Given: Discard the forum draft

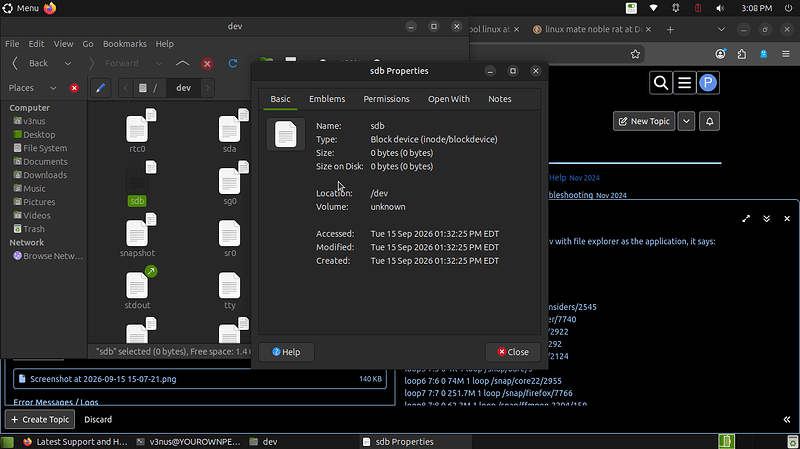Looking at the screenshot, I should click(98, 419).
